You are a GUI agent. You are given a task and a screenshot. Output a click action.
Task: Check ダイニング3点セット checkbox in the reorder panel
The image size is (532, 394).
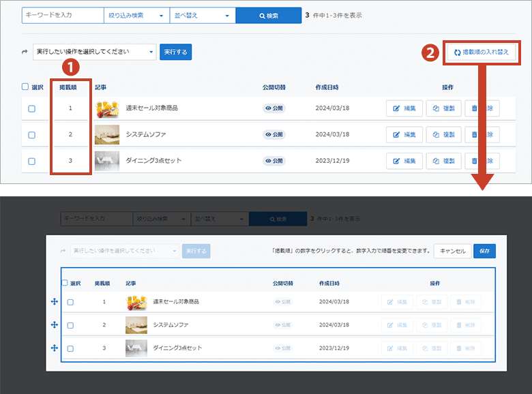70,348
